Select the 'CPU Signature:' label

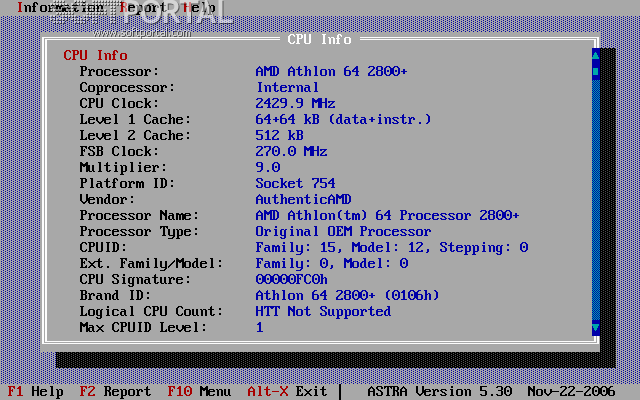pos(135,279)
